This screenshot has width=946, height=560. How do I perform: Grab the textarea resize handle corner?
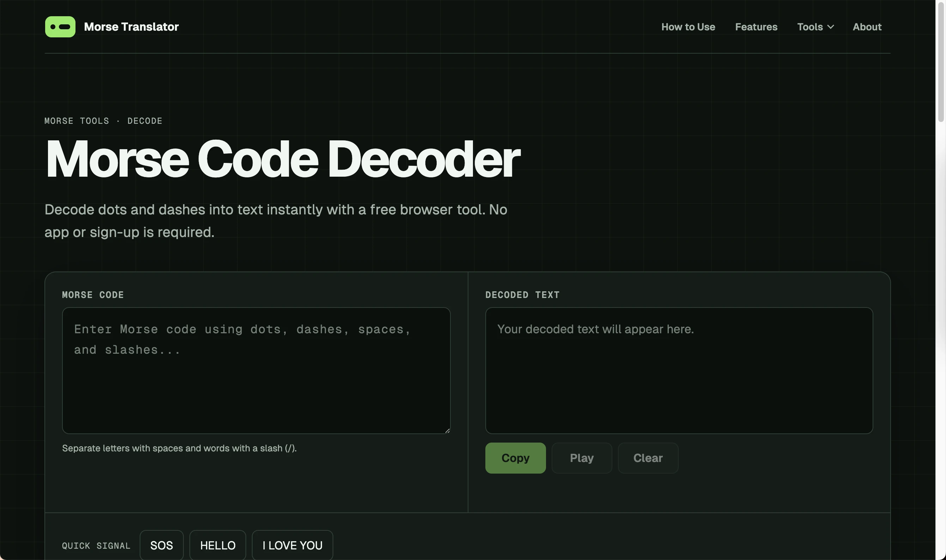point(447,430)
